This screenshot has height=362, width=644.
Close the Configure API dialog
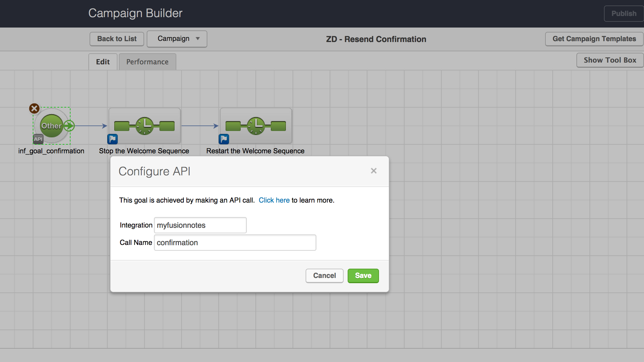click(373, 171)
